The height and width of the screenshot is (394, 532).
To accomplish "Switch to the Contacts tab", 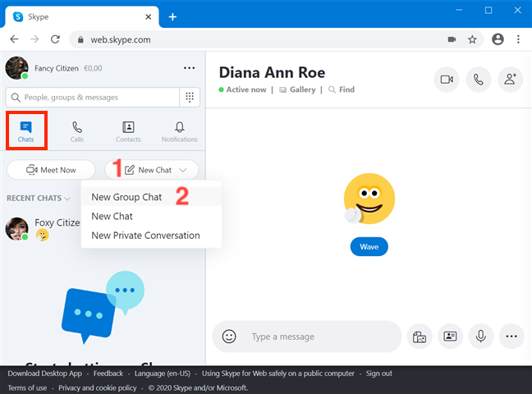I will (x=128, y=131).
